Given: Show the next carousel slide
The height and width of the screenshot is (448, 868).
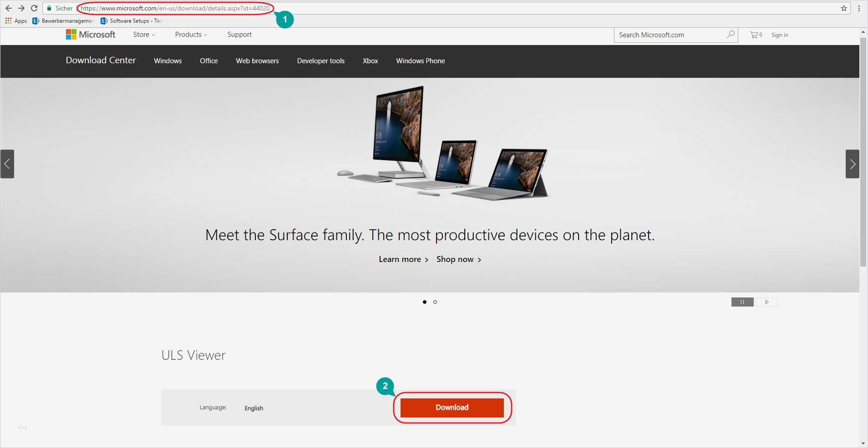Looking at the screenshot, I should pyautogui.click(x=853, y=164).
